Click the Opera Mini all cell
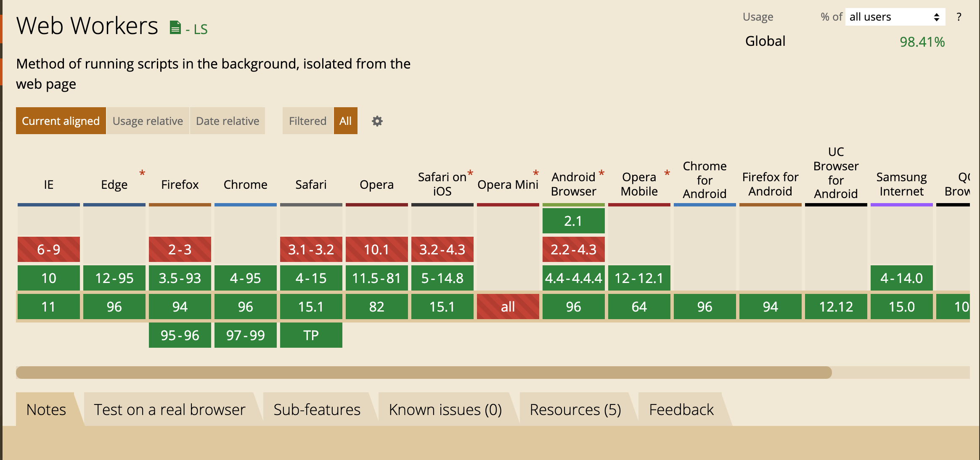 click(x=508, y=307)
